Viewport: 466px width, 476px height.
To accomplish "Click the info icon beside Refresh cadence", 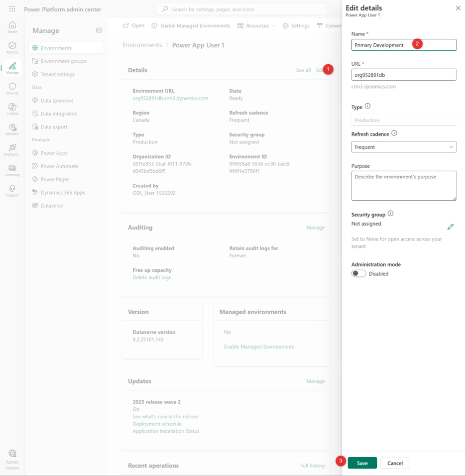I will point(394,133).
